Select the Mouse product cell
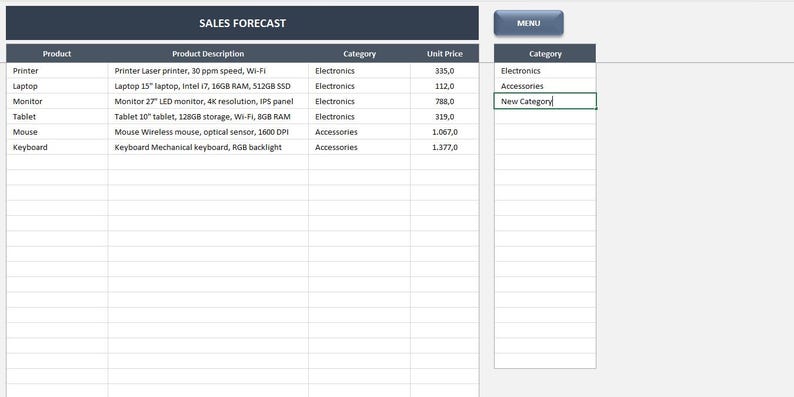Viewport: 794px width, 397px height. [x=57, y=132]
